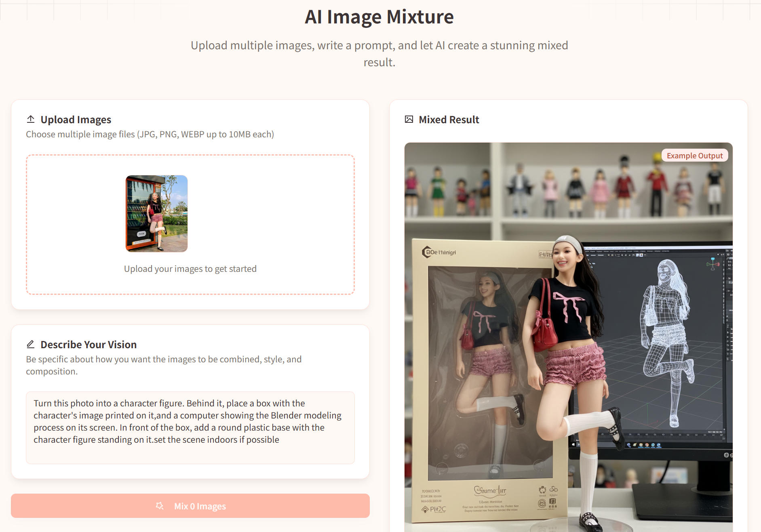Click the upload arrow icon beside Upload Images
The width and height of the screenshot is (761, 532).
[x=31, y=119]
